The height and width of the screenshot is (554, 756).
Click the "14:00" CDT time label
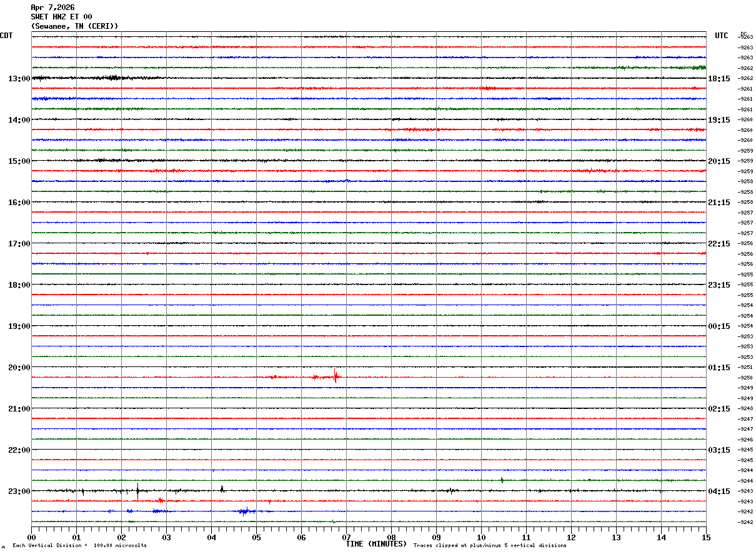(19, 120)
